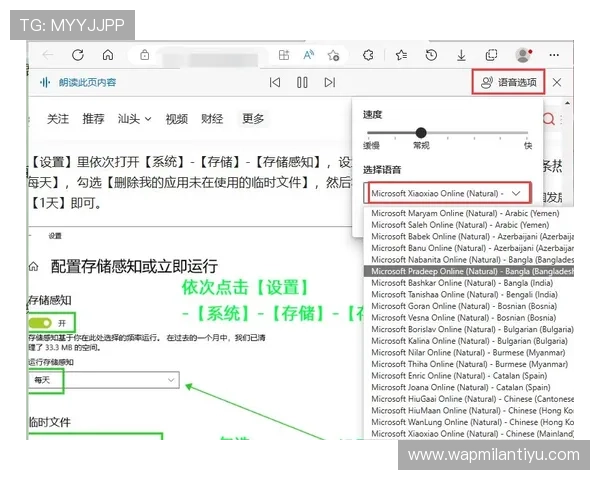Open the split screen icon in address bar

[284, 55]
